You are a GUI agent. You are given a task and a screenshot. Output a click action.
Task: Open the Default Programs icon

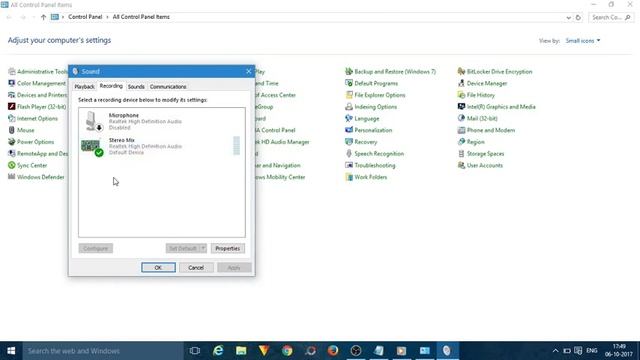pyautogui.click(x=371, y=83)
